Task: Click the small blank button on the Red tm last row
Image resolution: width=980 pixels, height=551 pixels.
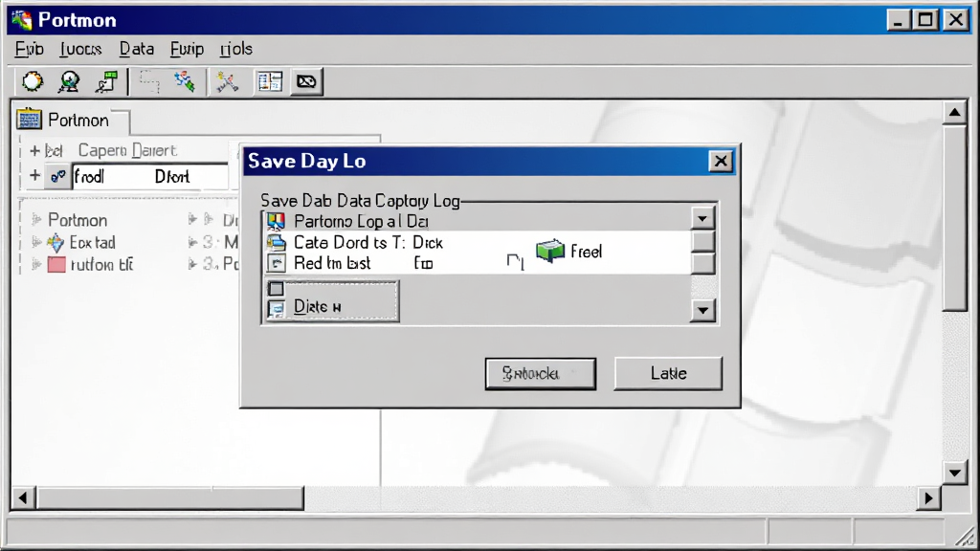Action: [x=703, y=263]
